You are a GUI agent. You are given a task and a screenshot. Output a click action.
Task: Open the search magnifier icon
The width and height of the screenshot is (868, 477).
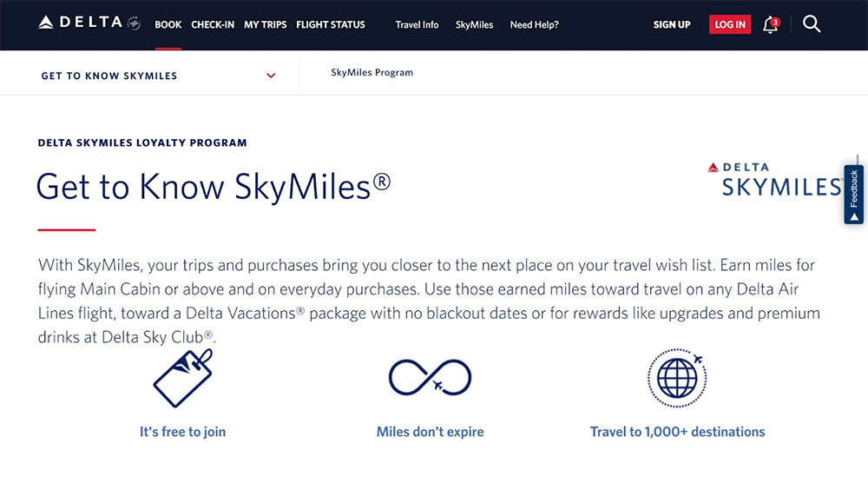point(812,24)
